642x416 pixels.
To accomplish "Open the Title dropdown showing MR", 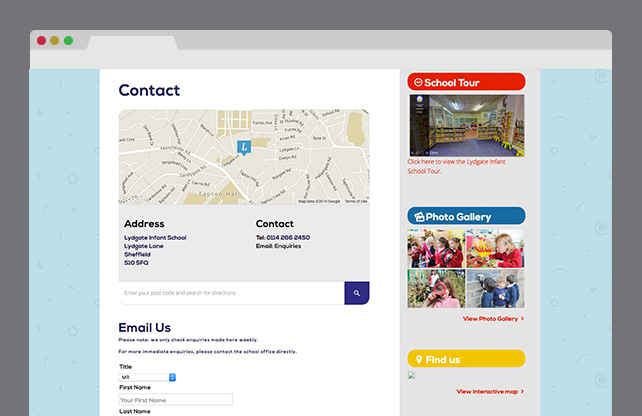I will coord(147,377).
